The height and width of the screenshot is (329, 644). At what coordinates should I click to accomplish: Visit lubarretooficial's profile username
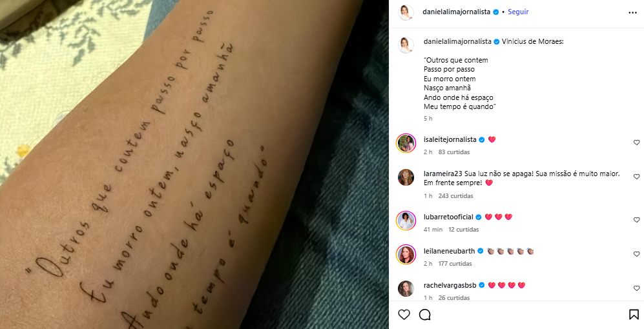448,217
